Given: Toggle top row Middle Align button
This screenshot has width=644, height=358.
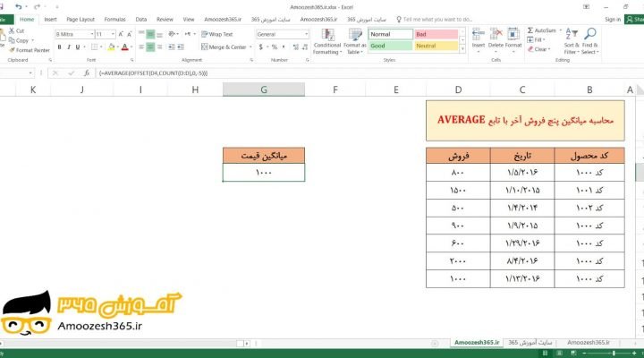Looking at the screenshot, I should 151,35.
